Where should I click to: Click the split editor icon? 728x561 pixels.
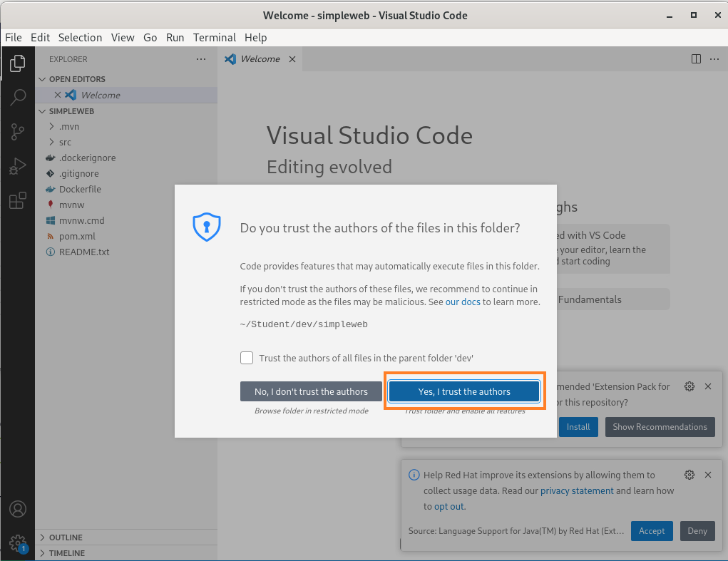coord(696,59)
